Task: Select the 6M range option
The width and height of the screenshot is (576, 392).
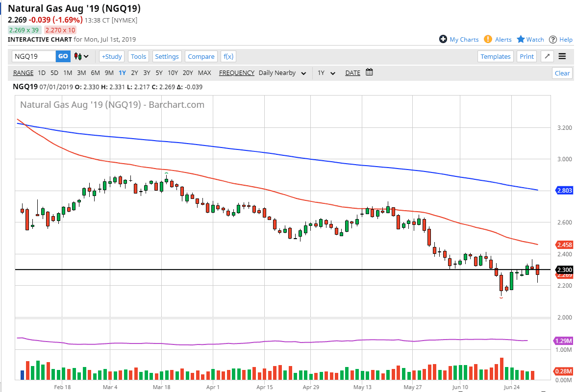Action: [95, 73]
